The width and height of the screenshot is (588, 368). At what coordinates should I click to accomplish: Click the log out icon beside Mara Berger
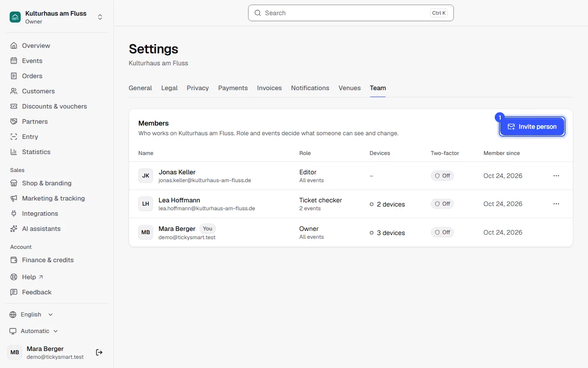coord(99,352)
